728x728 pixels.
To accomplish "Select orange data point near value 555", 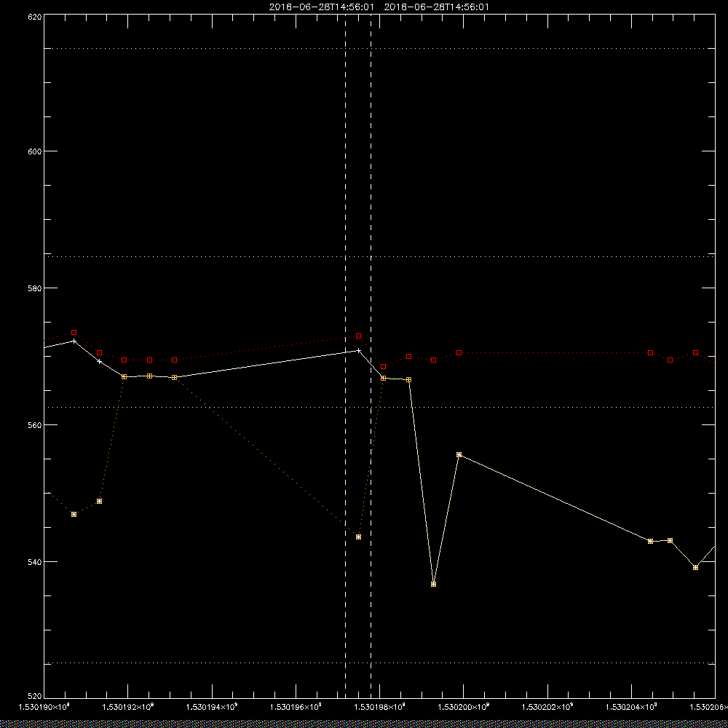I will 459,454.
